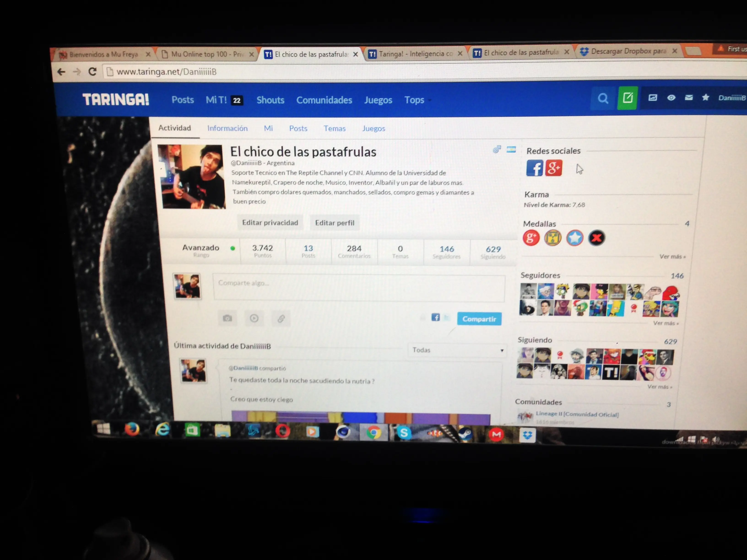747x560 pixels.
Task: Click Ver más under Medallas
Action: pos(672,256)
